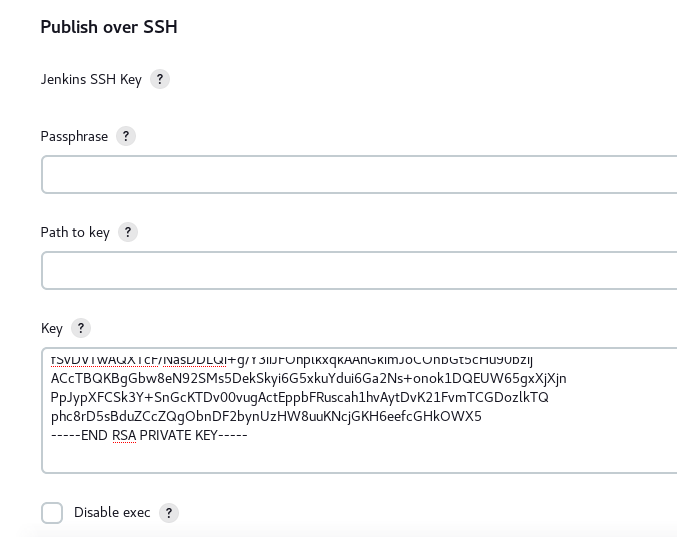Click the partially visible top line in Key textarea

(292, 360)
